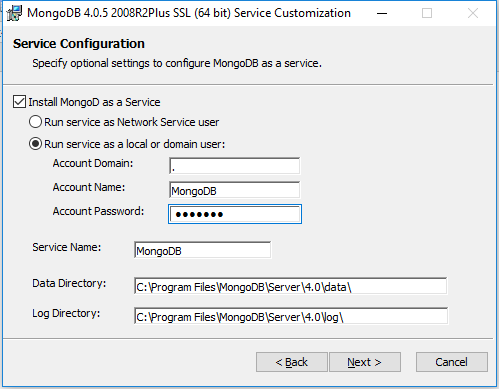This screenshot has width=499, height=389.
Task: Click the 'Specify optional settings' description text
Action: [x=177, y=63]
